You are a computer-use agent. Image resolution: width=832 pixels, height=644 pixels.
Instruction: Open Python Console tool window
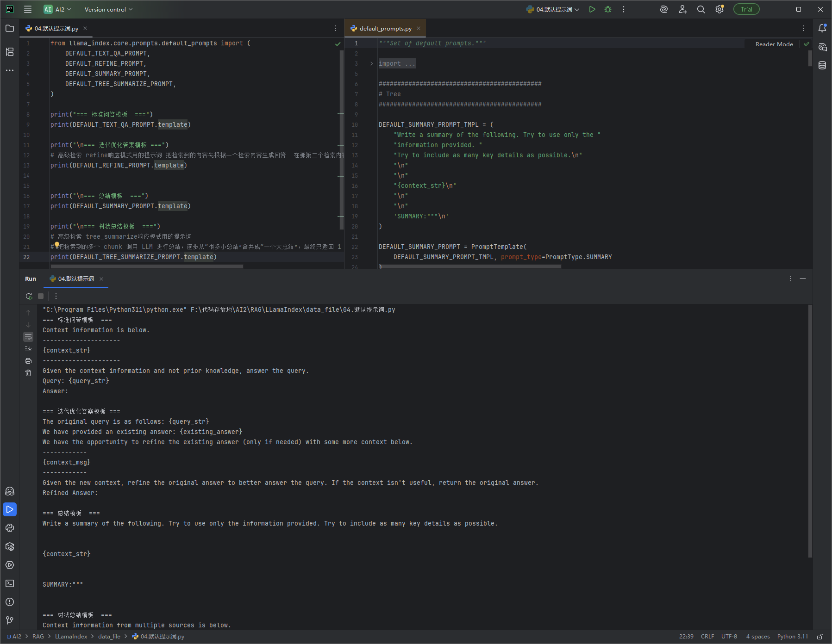coord(10,528)
